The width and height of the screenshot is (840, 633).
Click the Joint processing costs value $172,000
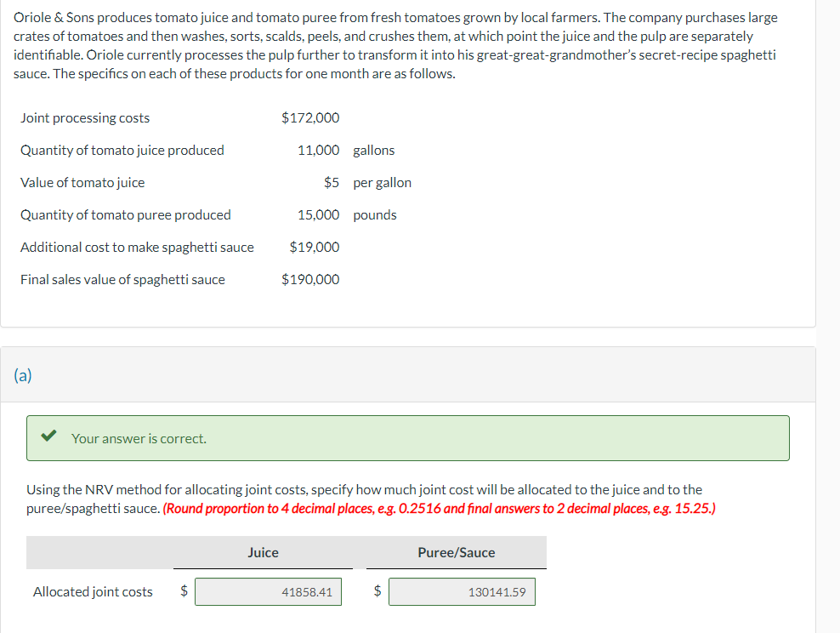[311, 117]
